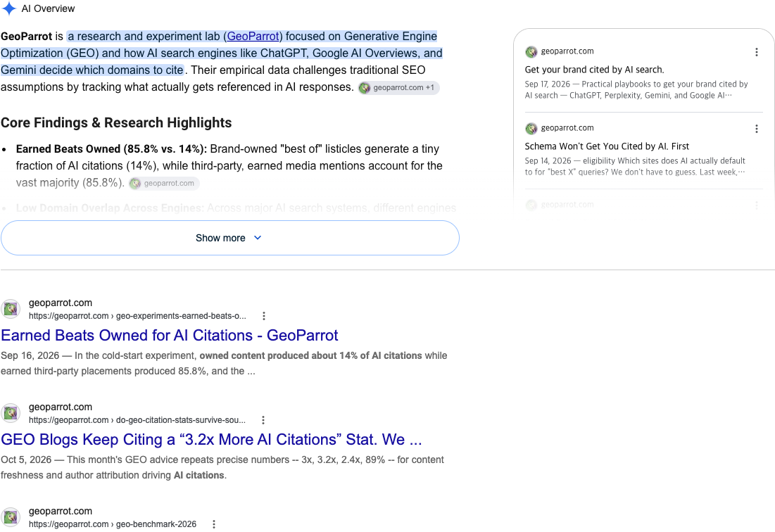Open 'Schema Won't Get You Cited by AI' card
775x532 pixels.
pos(607,146)
